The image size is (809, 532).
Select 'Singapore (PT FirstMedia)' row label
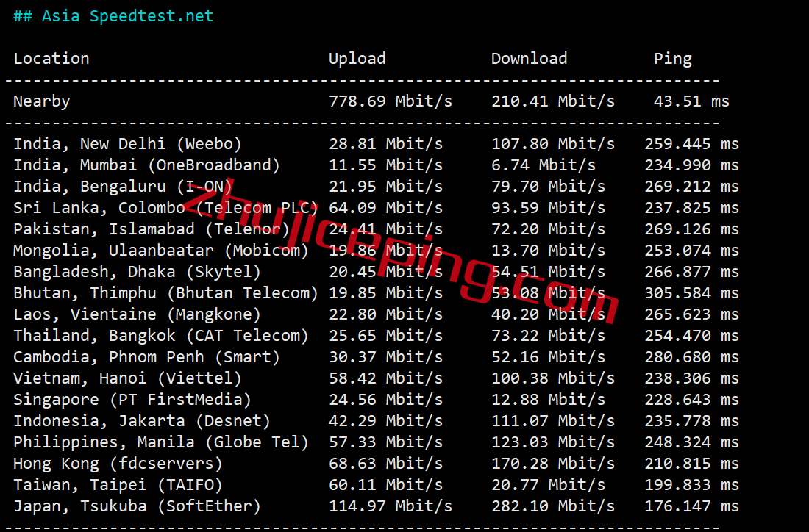coord(132,400)
